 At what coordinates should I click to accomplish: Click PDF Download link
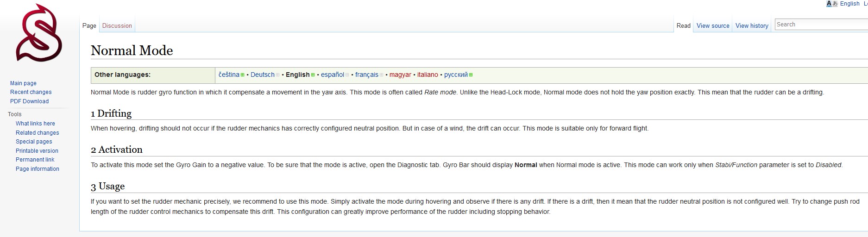tap(29, 101)
